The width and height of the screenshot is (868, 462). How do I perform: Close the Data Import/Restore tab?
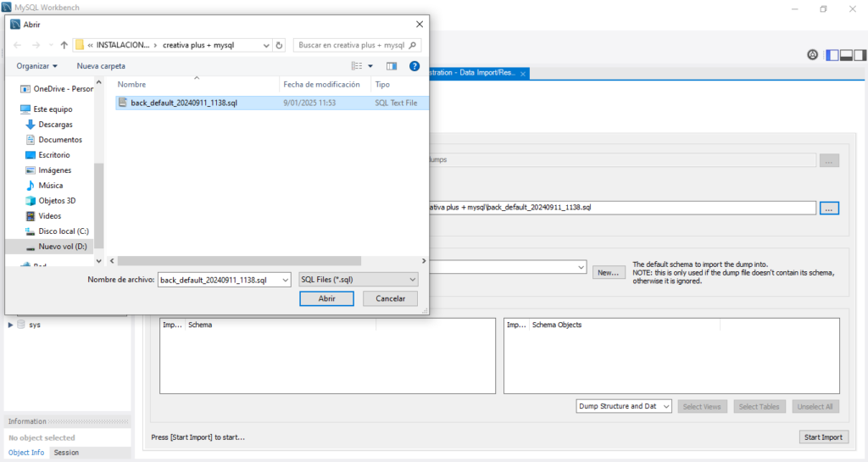tap(522, 74)
